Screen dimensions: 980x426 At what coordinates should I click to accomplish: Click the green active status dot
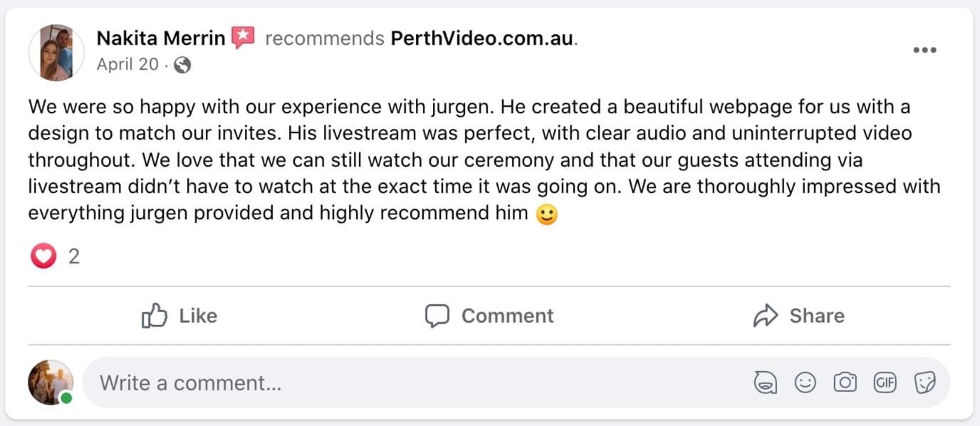[x=66, y=398]
